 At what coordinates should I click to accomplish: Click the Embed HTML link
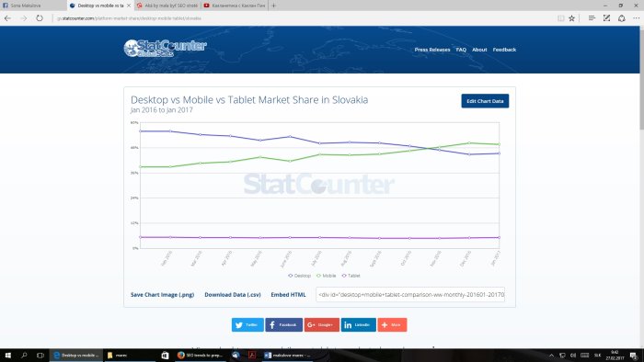point(288,294)
